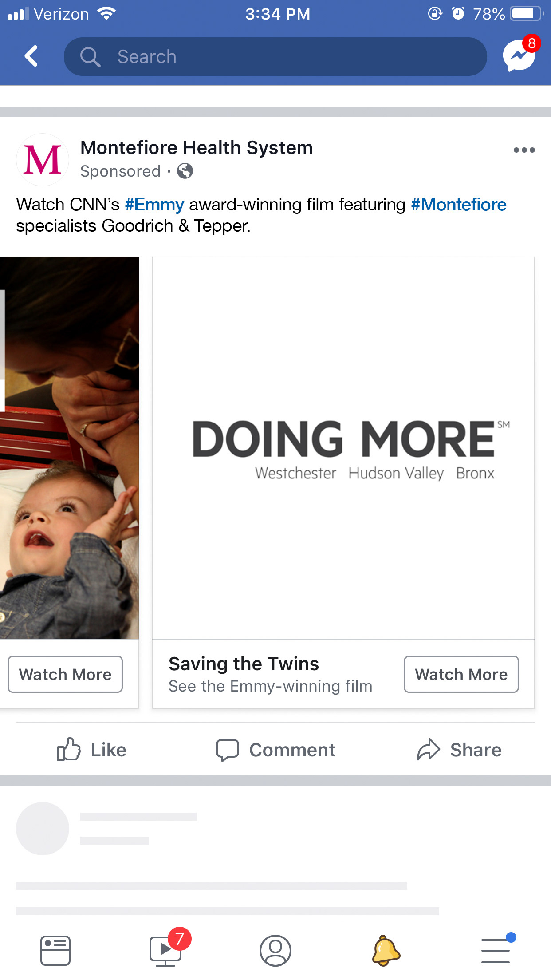Image resolution: width=551 pixels, height=980 pixels.
Task: Tap the globe public audience icon
Action: [x=185, y=171]
